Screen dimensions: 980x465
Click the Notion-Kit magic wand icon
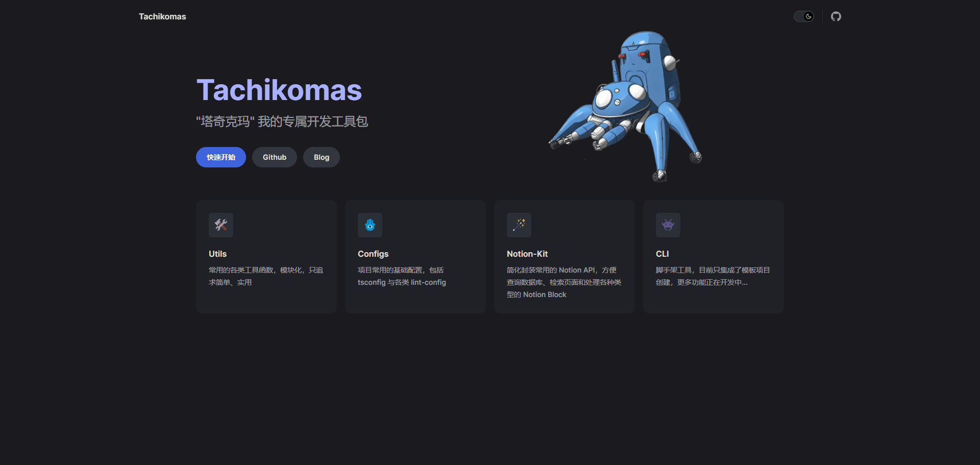[519, 225]
